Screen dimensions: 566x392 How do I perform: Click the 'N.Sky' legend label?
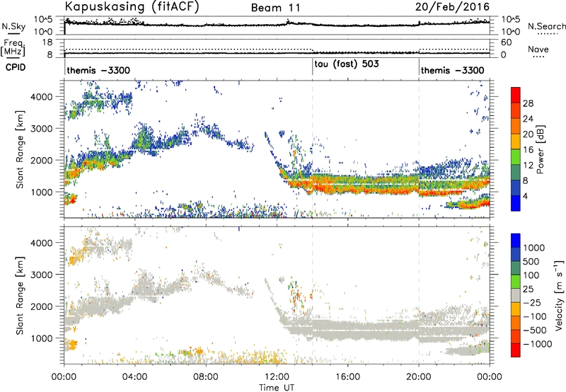point(13,26)
